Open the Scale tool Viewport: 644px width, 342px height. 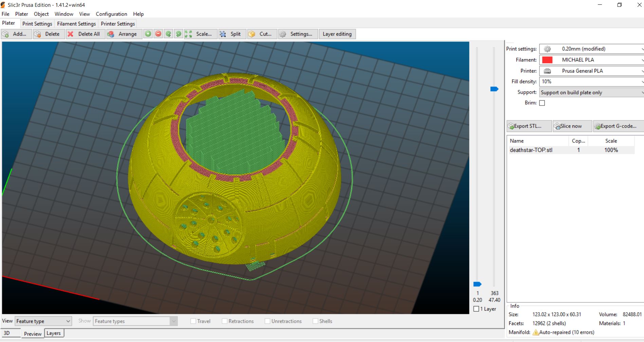pos(201,34)
